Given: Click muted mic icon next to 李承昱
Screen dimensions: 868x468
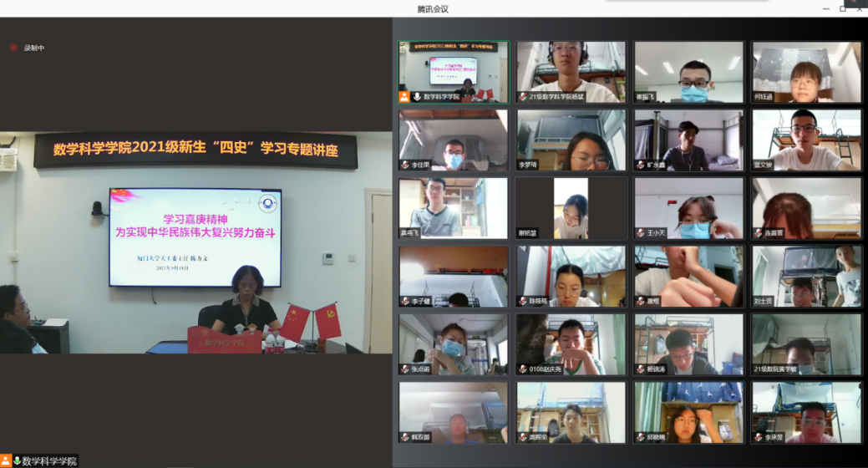Looking at the screenshot, I should click(x=758, y=436).
